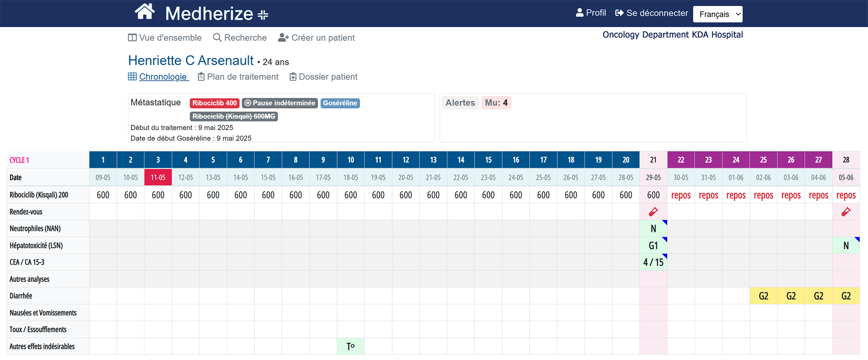
Task: Click the G1 hepatotoxicity cell on day 21
Action: pos(653,246)
